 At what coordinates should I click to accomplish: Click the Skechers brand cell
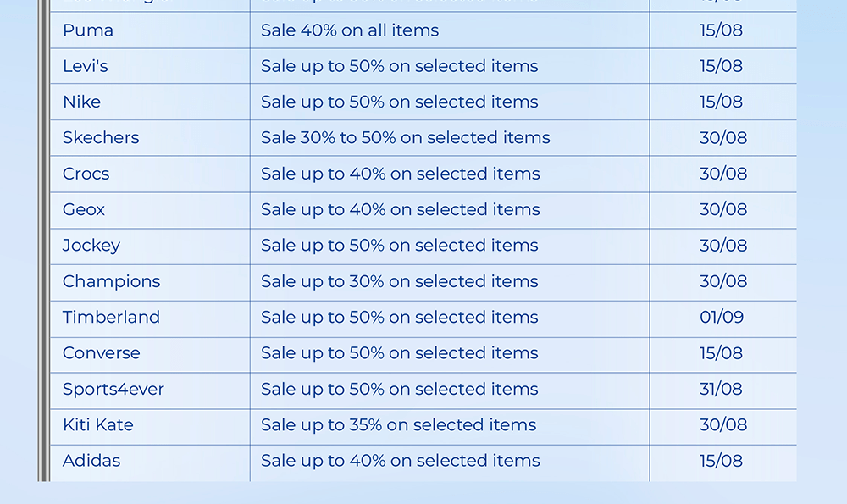101,137
